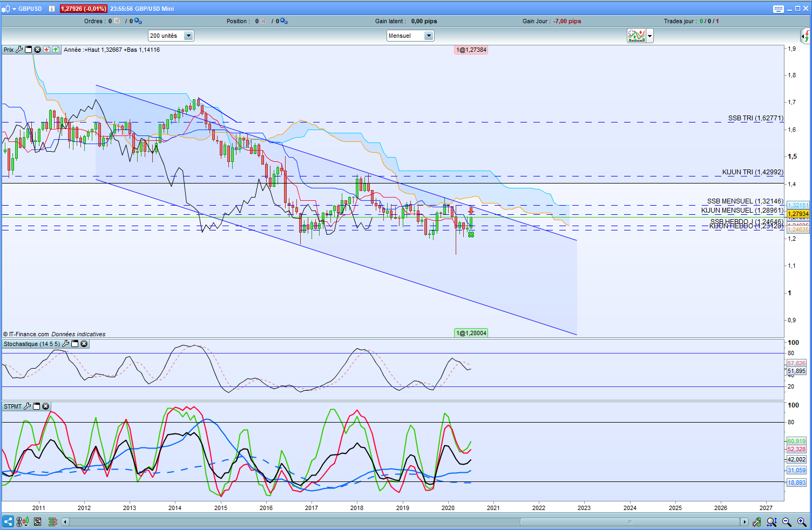Click the STPMT panel label
Viewport: 812px width, 530px height.
[x=13, y=406]
